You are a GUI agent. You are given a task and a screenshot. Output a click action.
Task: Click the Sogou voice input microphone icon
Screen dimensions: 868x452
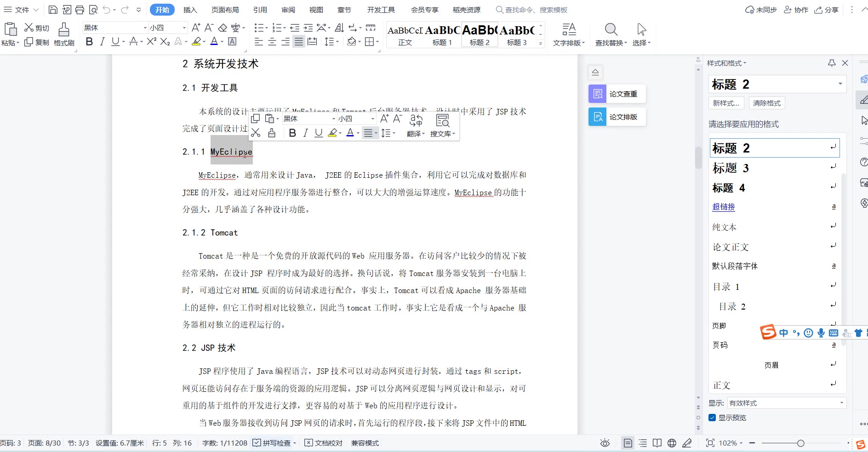coord(821,333)
